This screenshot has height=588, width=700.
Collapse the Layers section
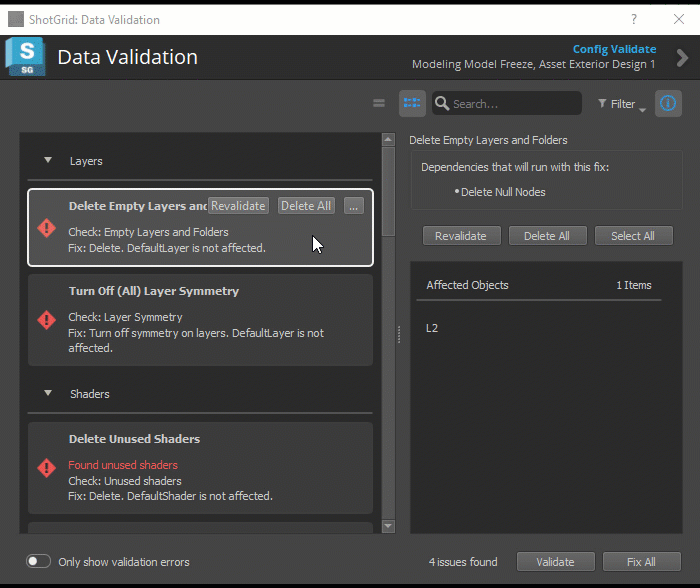point(48,160)
